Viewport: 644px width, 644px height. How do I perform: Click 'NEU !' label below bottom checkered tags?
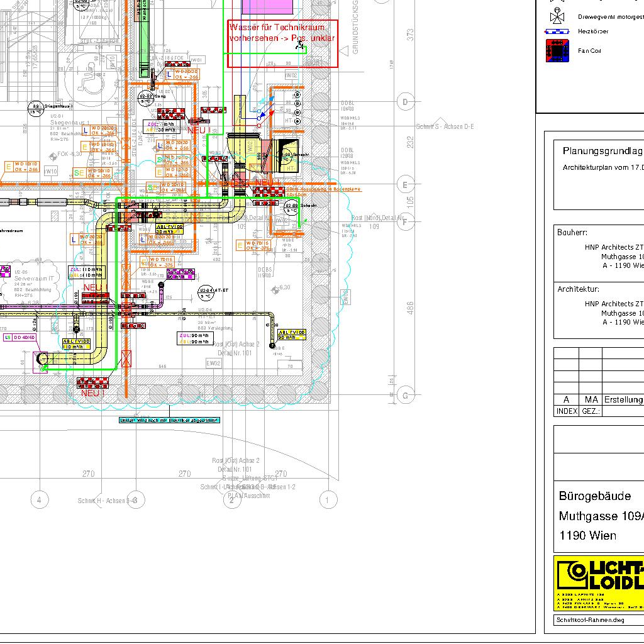[93, 393]
